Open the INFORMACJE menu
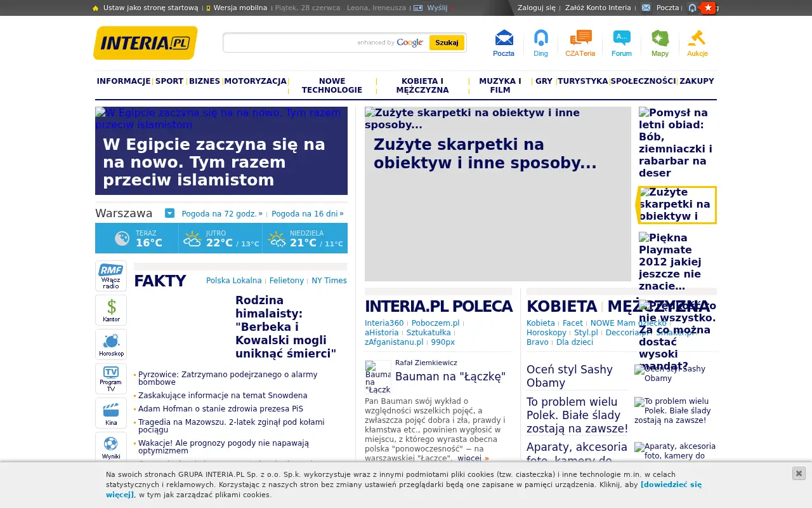The image size is (812, 508). coord(124,81)
